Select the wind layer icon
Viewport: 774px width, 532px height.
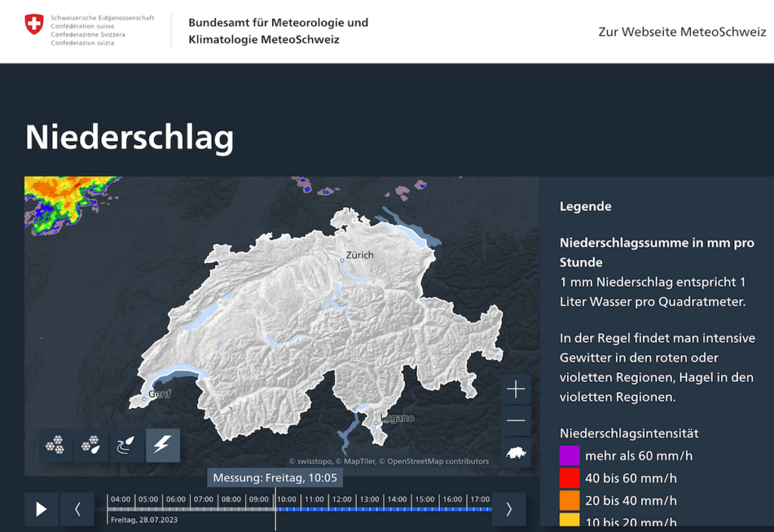[127, 445]
